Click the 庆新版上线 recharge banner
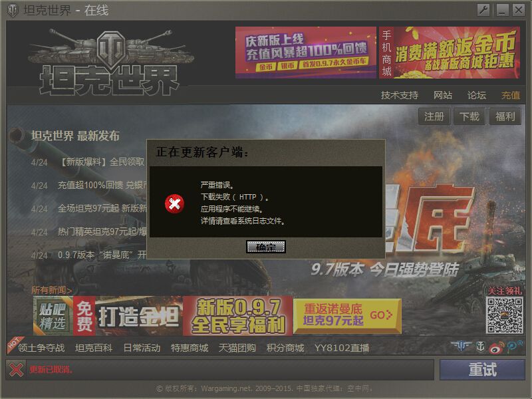 pos(306,53)
